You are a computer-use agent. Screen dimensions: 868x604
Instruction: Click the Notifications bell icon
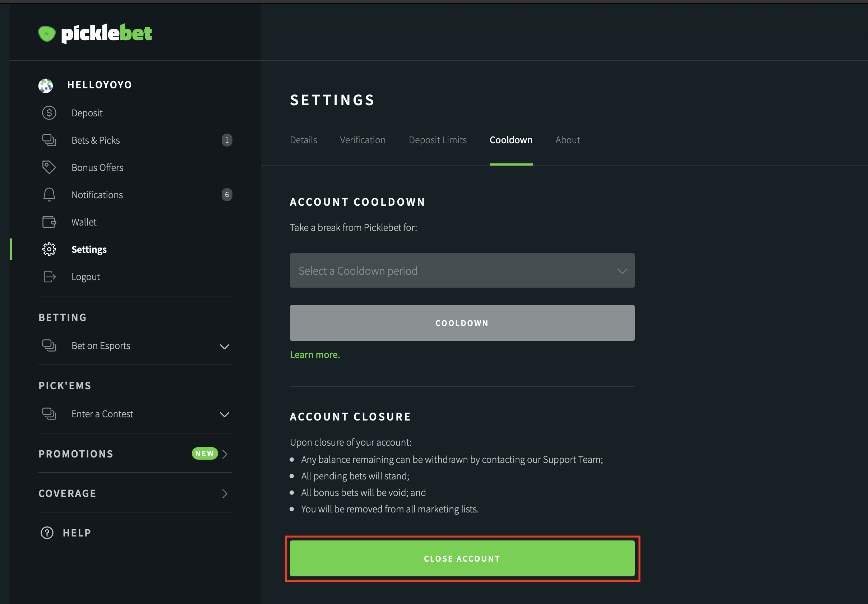pyautogui.click(x=49, y=195)
